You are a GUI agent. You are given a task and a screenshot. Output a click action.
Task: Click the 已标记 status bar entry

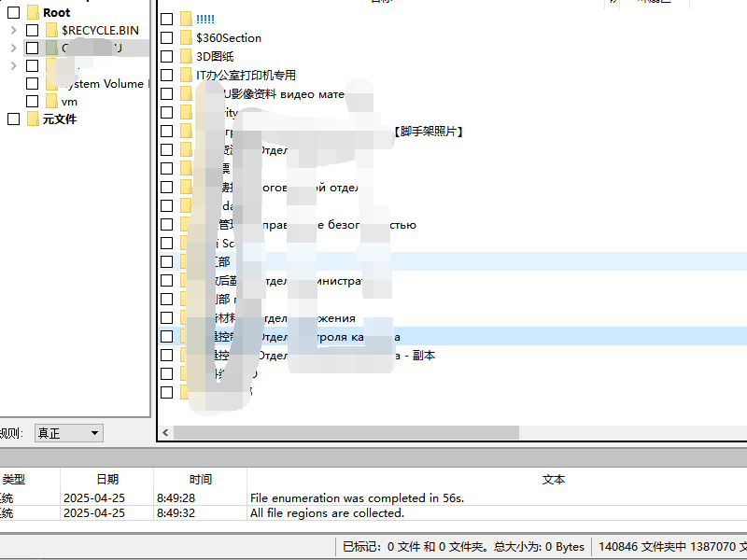463,547
